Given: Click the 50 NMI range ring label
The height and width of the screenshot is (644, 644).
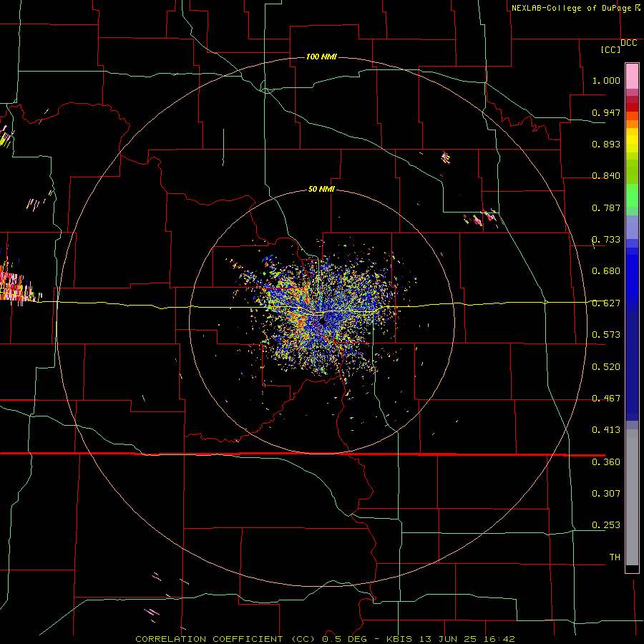Looking at the screenshot, I should [x=321, y=189].
